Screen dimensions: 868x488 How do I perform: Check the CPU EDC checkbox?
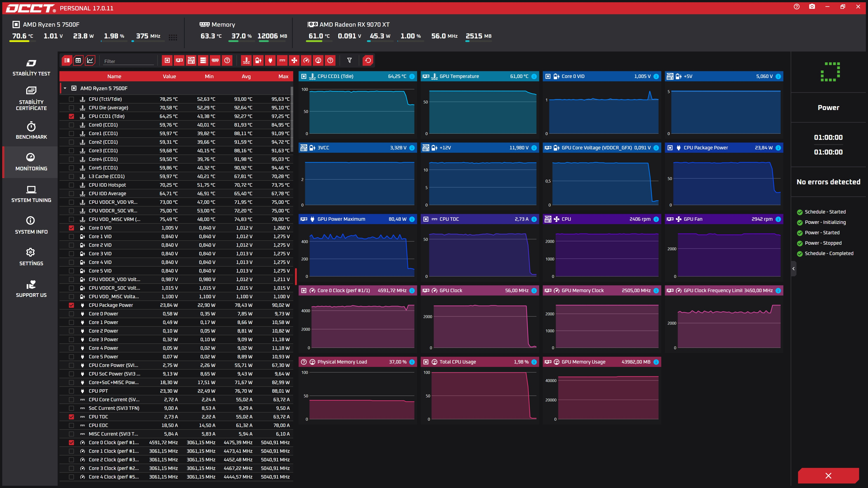click(71, 425)
